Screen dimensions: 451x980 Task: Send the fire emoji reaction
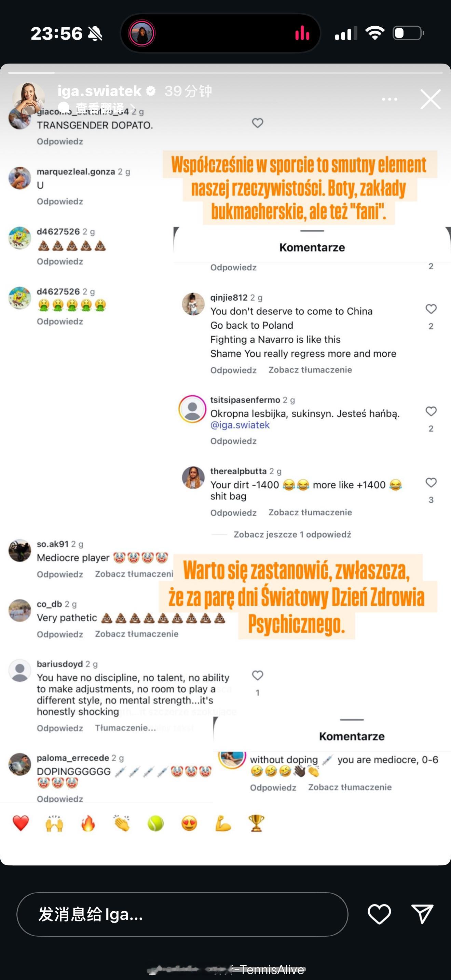(88, 824)
